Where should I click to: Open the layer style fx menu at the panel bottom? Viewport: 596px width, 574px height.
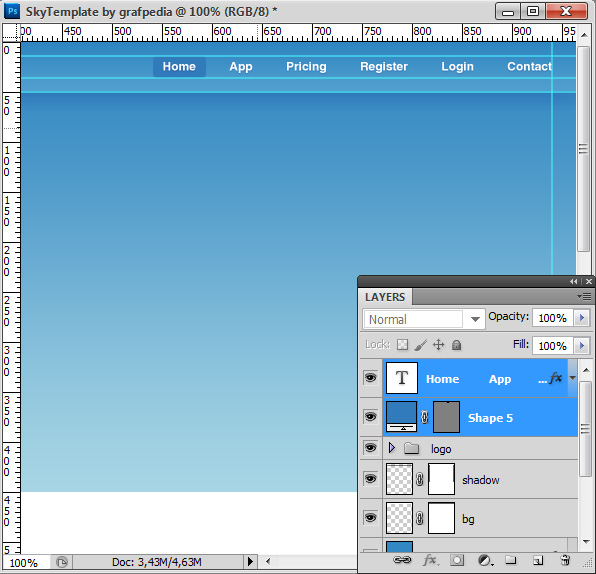coord(430,560)
